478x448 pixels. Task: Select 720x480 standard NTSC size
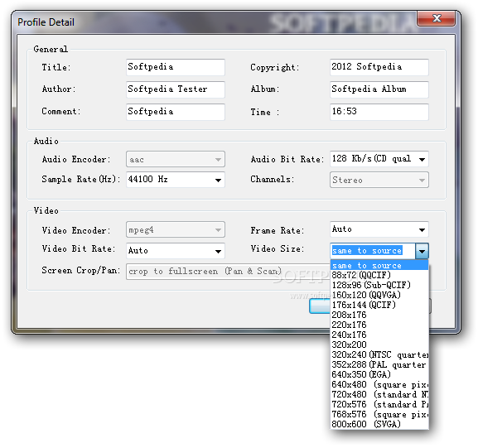click(x=379, y=395)
